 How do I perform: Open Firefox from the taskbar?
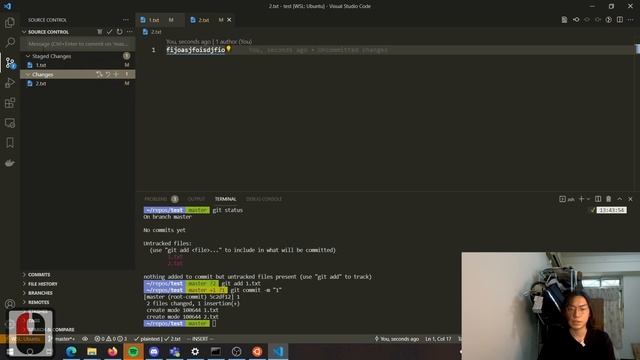click(x=113, y=351)
